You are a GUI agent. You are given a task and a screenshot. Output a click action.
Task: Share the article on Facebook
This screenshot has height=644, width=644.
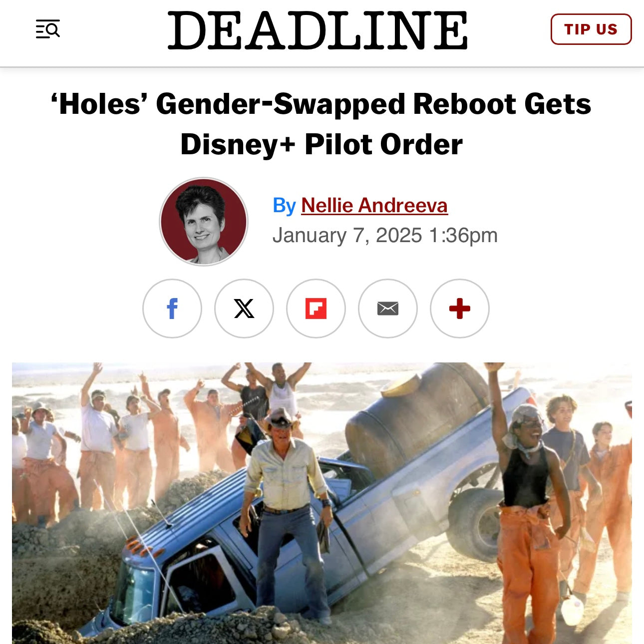172,309
